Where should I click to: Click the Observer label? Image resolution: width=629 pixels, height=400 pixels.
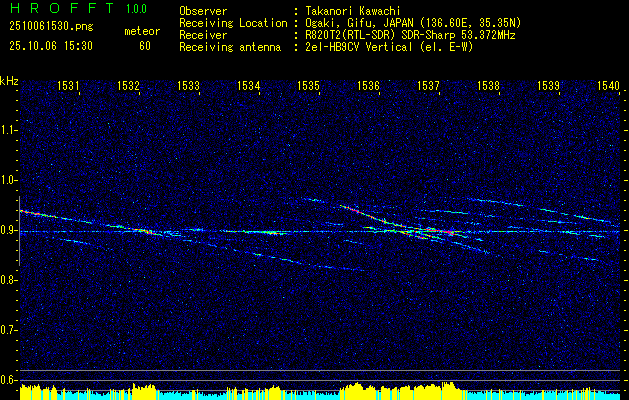coord(203,11)
